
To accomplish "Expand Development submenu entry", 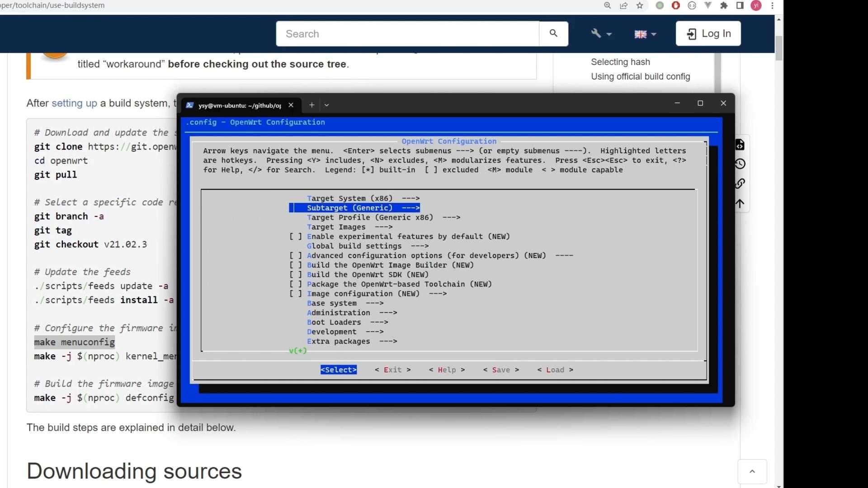I will pyautogui.click(x=345, y=332).
